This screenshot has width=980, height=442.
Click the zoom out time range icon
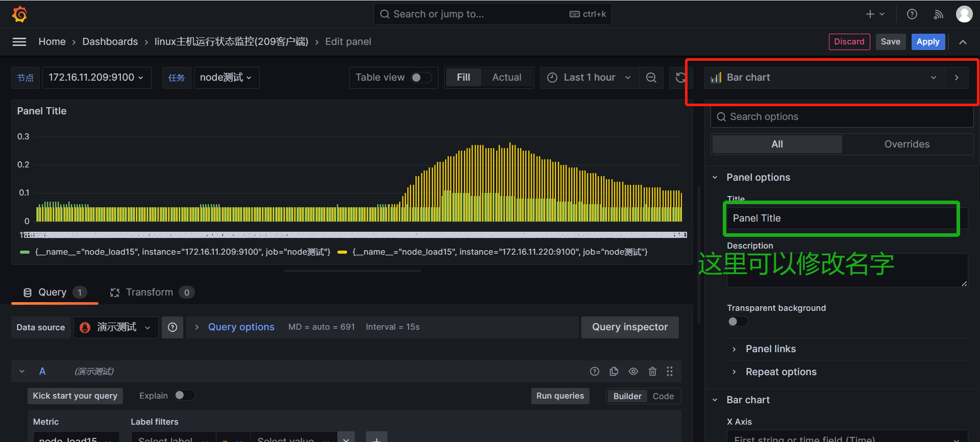coord(651,78)
